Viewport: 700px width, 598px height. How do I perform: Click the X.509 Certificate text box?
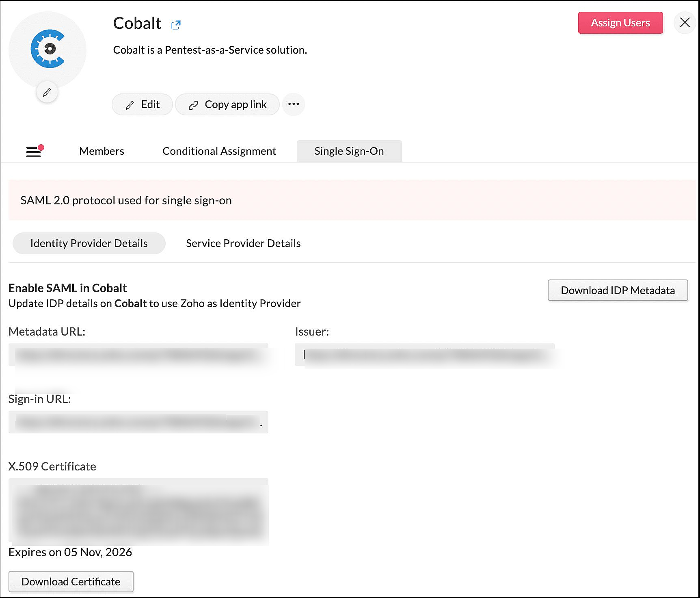point(138,511)
